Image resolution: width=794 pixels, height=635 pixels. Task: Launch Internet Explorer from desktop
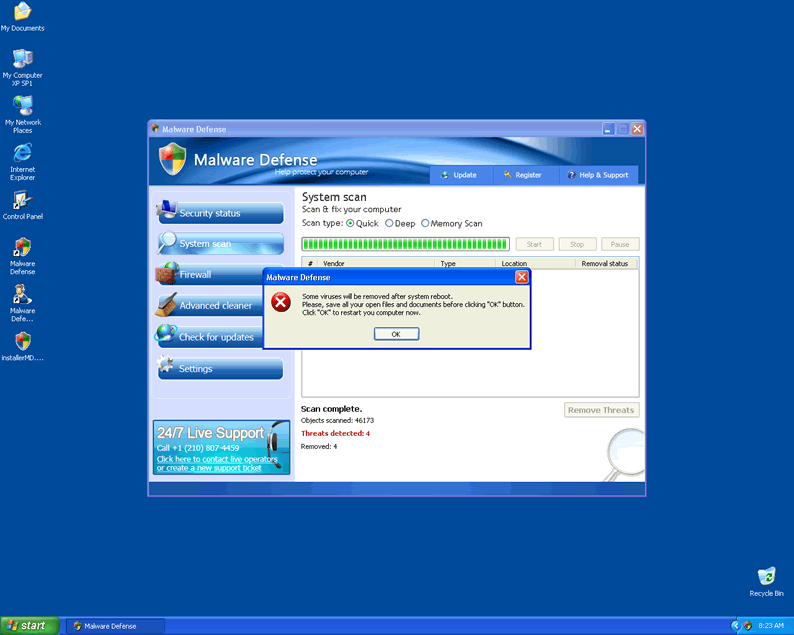(x=22, y=154)
